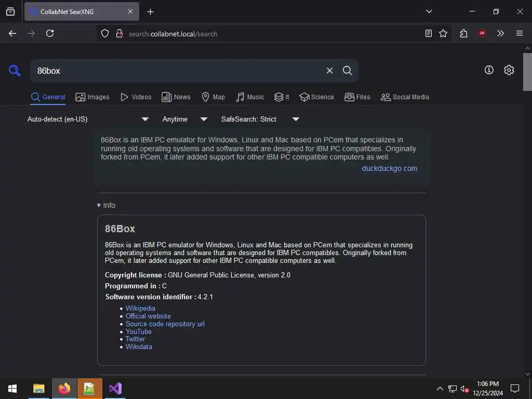Click the muted volume tray icon
The width and height of the screenshot is (532, 399).
(x=464, y=389)
